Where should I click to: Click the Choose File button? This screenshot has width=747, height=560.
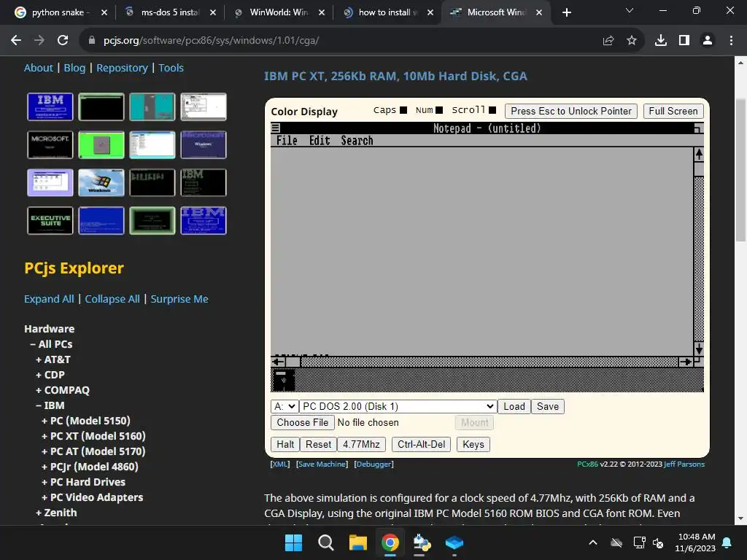[303, 422]
